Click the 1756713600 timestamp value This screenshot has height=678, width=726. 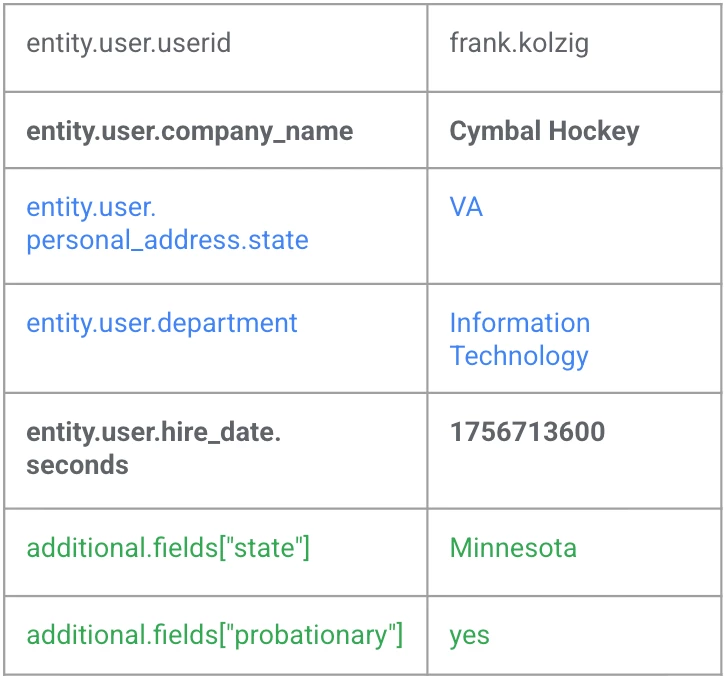coord(527,432)
